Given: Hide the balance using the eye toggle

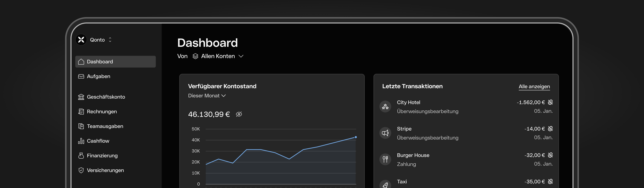Looking at the screenshot, I should (239, 114).
